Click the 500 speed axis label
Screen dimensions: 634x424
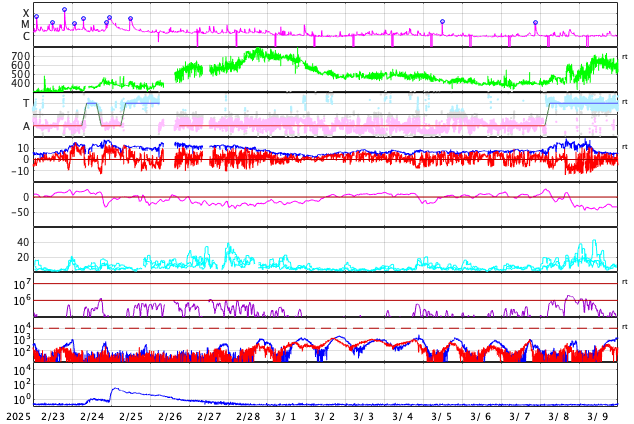(21, 74)
